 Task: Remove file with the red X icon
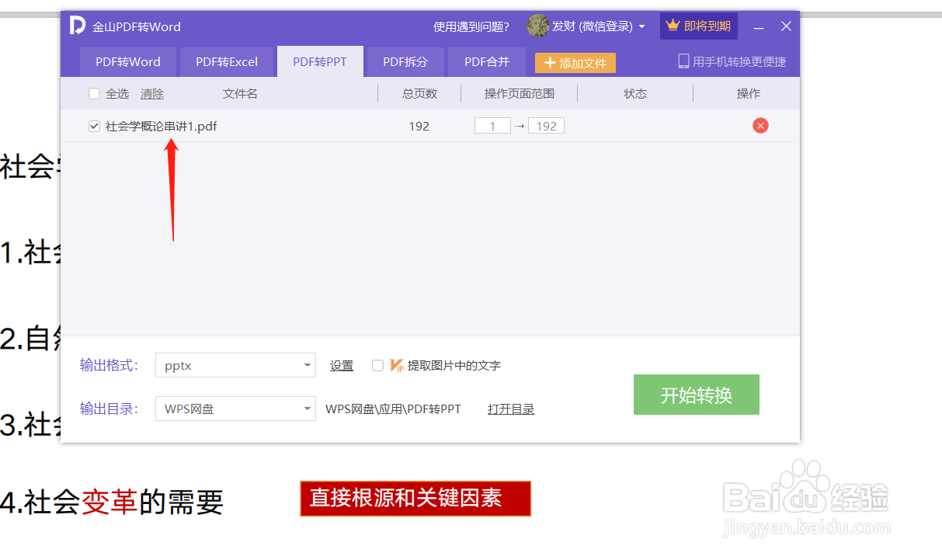(x=760, y=126)
